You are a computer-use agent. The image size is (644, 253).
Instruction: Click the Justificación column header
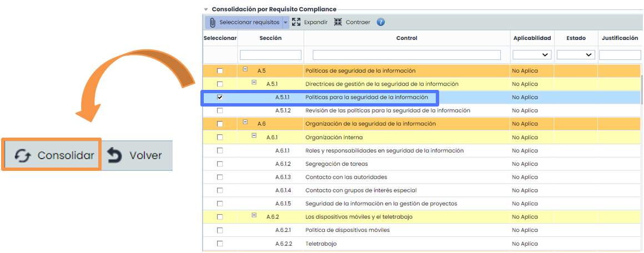(620, 38)
